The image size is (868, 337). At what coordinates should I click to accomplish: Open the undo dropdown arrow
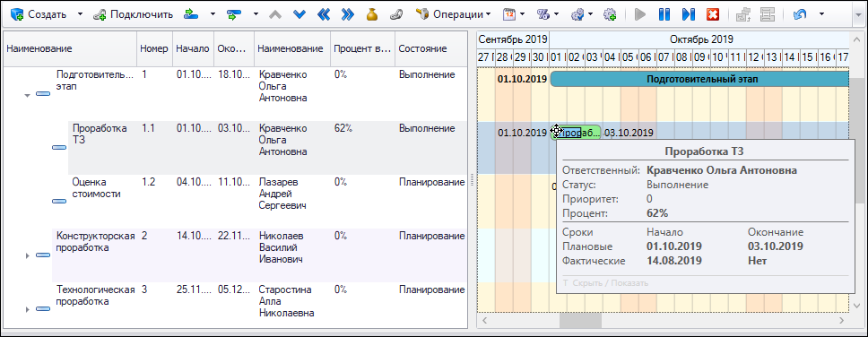[821, 15]
